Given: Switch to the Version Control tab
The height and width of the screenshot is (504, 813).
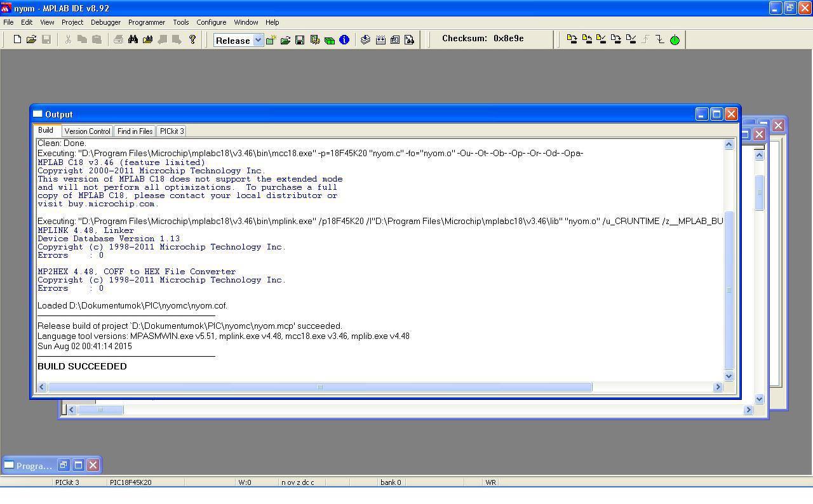Looking at the screenshot, I should [88, 131].
